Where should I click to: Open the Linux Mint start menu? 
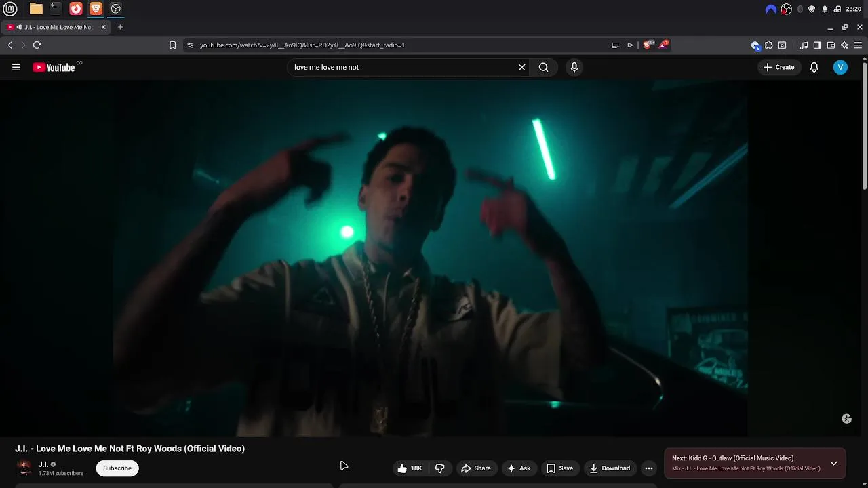pyautogui.click(x=9, y=9)
